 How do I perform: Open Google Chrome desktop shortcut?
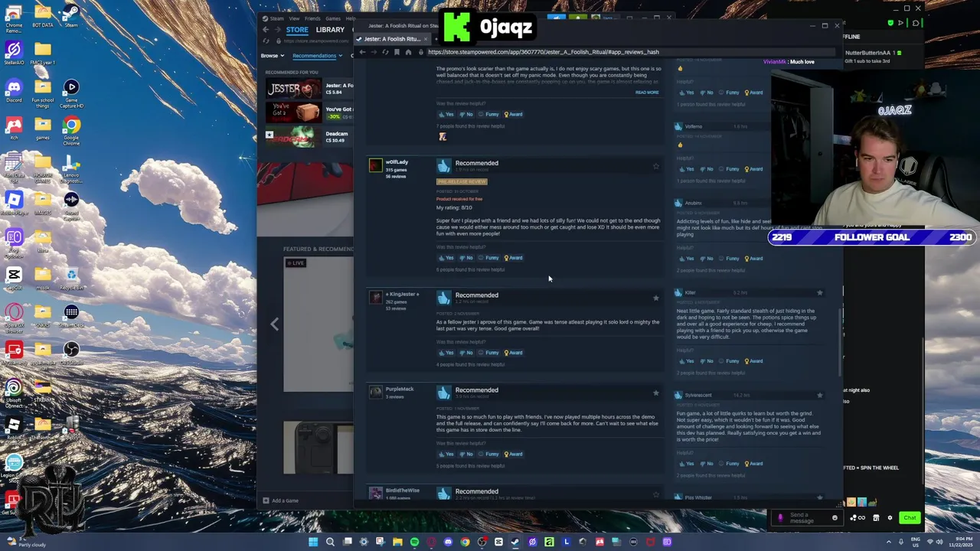coord(71,129)
